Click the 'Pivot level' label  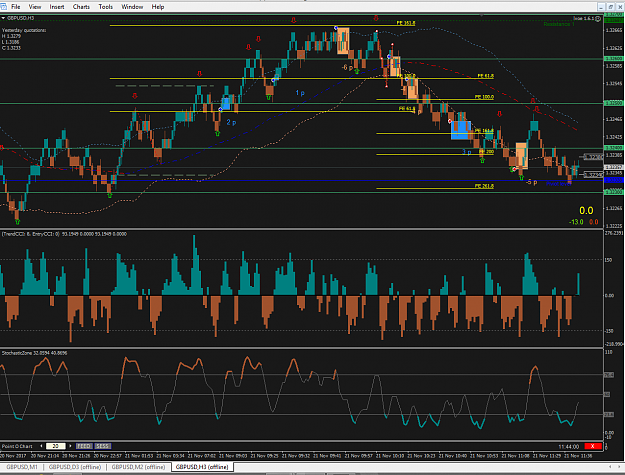point(558,184)
